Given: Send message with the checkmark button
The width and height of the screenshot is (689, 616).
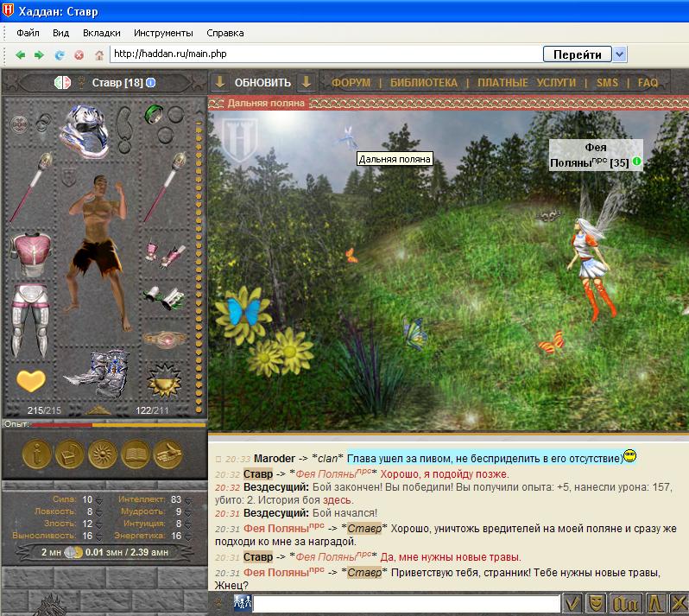Looking at the screenshot, I should pyautogui.click(x=572, y=603).
